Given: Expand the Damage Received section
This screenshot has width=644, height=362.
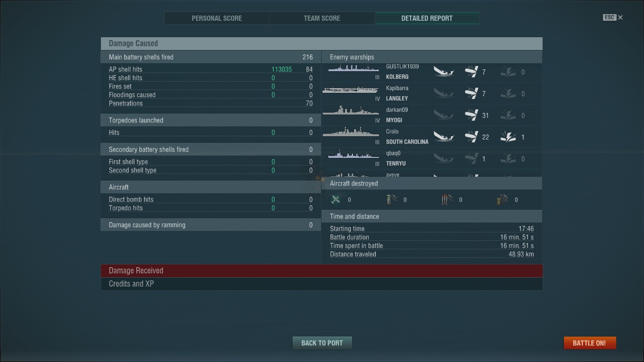Looking at the screenshot, I should [x=322, y=271].
